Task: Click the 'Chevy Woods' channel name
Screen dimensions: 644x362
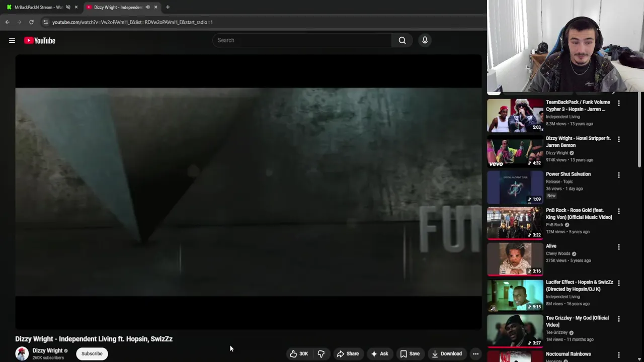Action: [x=558, y=253]
